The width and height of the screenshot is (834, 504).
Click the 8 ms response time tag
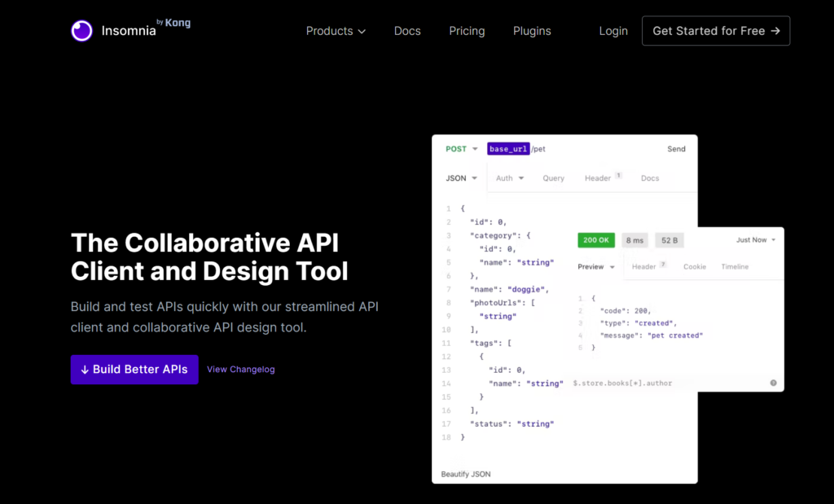pos(634,240)
